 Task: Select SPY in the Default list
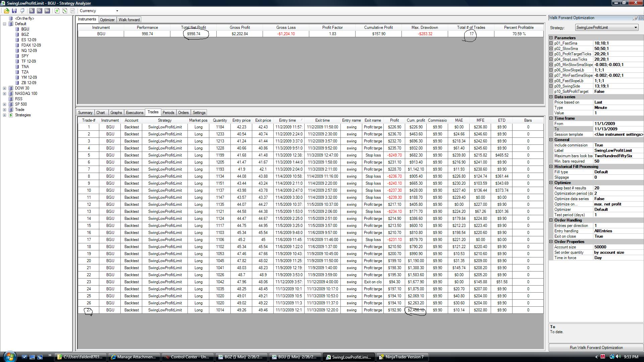tap(25, 56)
